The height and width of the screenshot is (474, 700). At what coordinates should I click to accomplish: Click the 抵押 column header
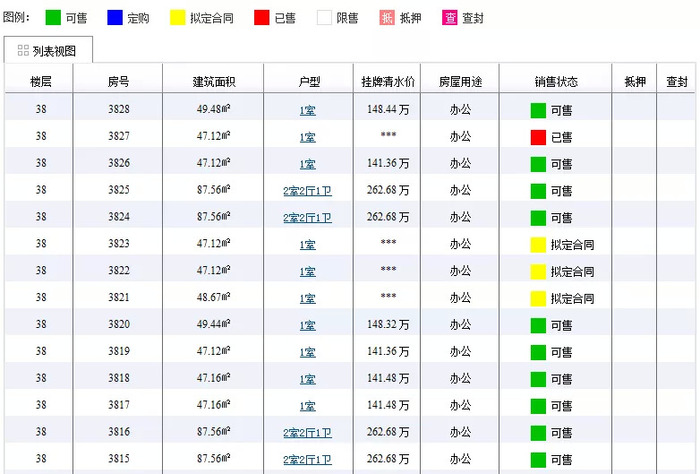coord(635,82)
